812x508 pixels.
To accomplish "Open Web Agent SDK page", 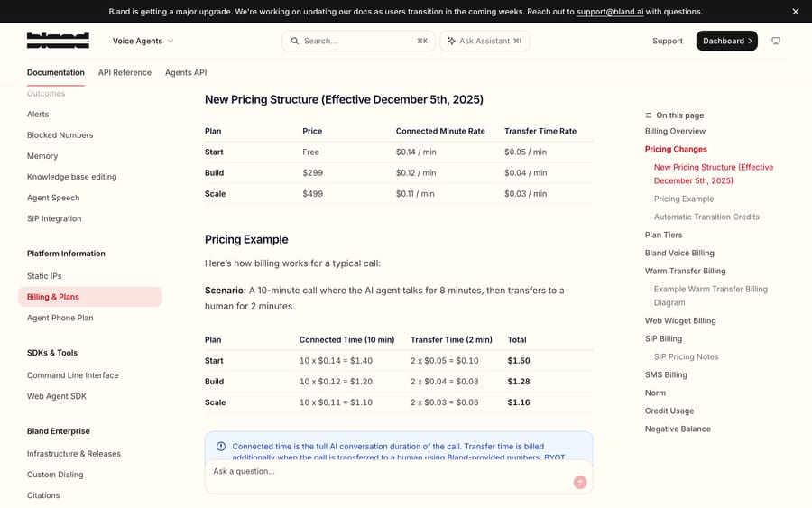I will [x=57, y=396].
